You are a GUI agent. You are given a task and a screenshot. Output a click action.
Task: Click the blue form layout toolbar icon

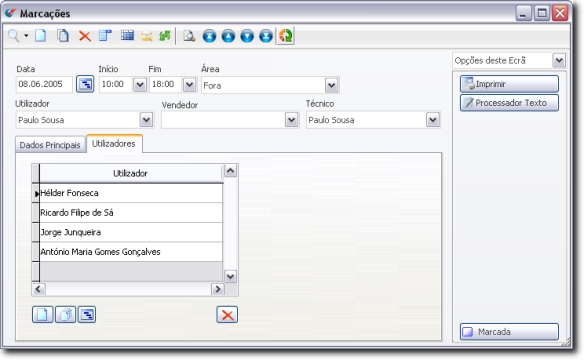[x=105, y=36]
